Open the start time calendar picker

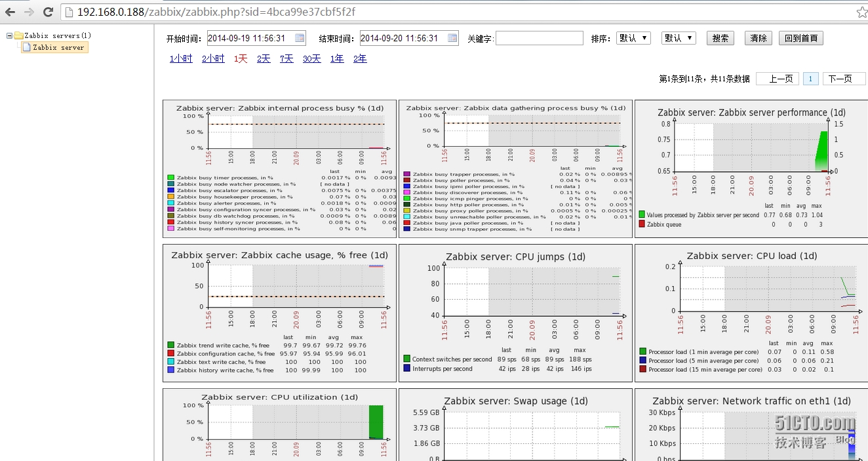click(x=300, y=38)
